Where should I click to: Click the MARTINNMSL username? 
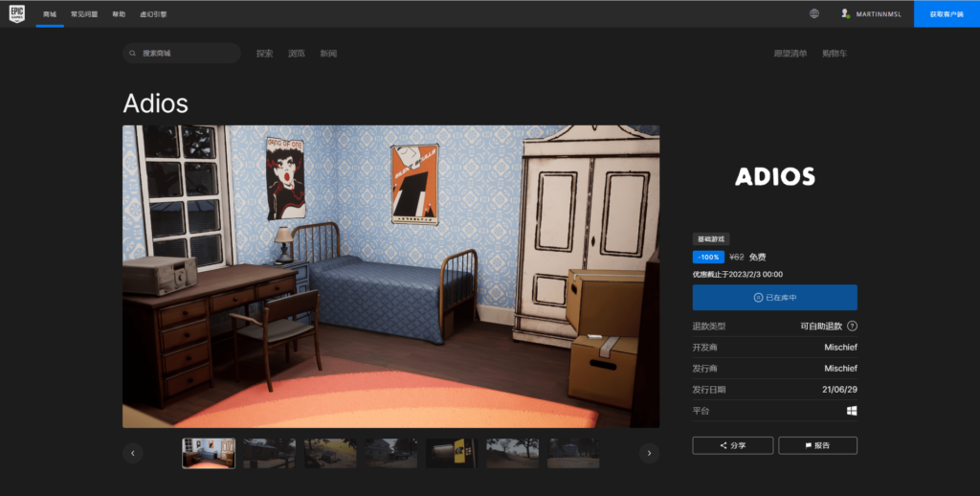pos(879,13)
